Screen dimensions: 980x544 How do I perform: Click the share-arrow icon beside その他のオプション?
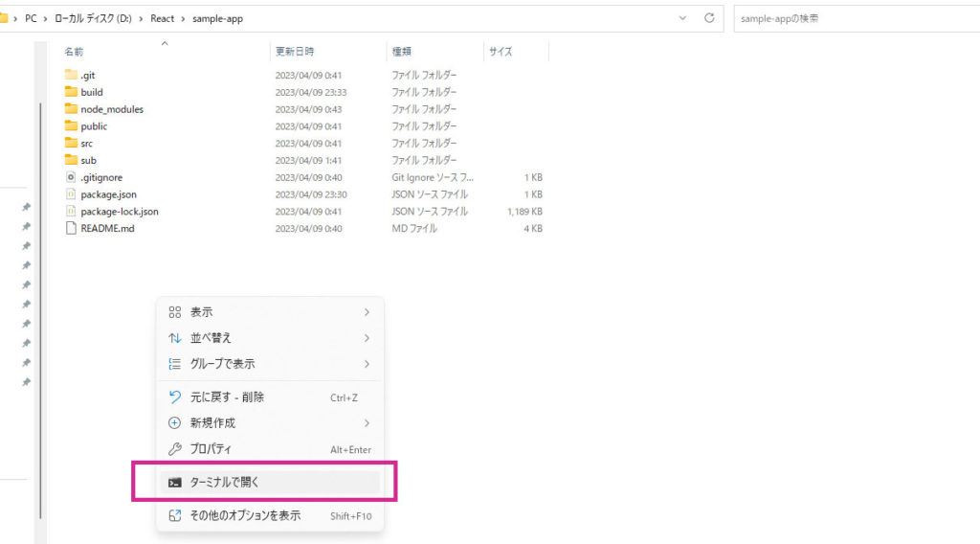pyautogui.click(x=174, y=515)
